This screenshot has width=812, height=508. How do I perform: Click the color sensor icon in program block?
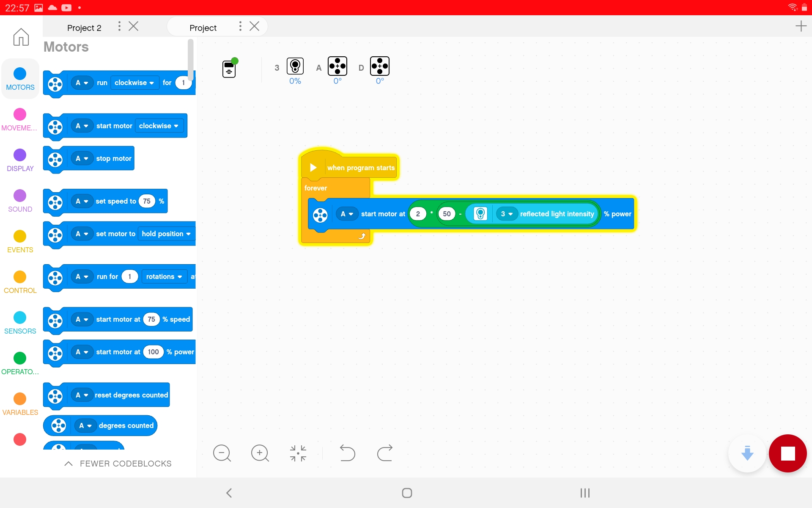(480, 214)
